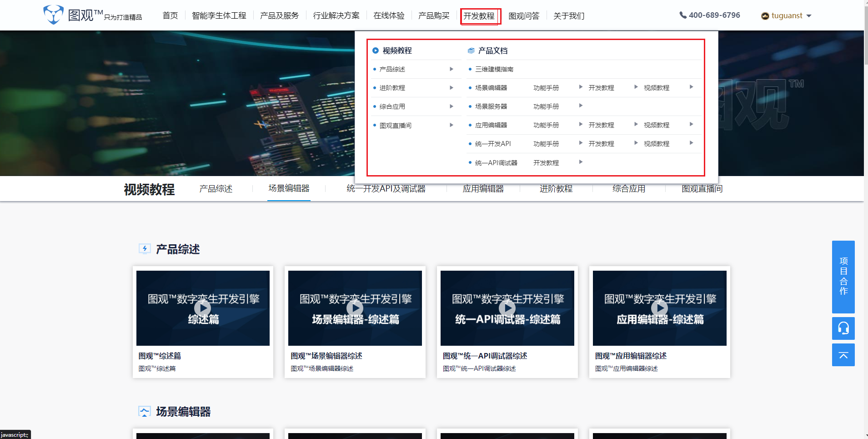Viewport: 868px width, 439px height.
Task: Expand 综合应用 arrow in 视频教程 menu
Action: point(452,106)
